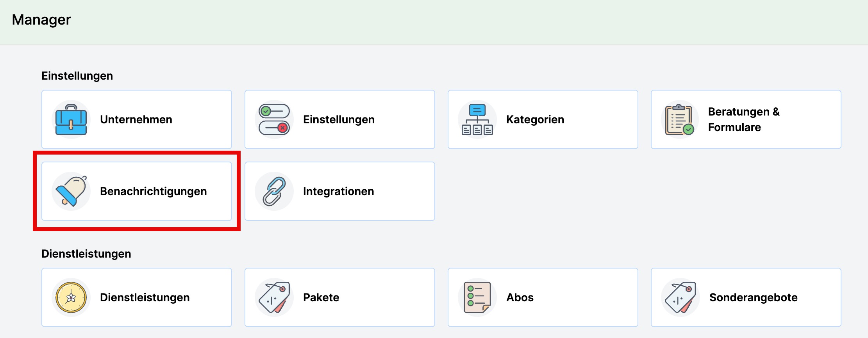The width and height of the screenshot is (868, 338).
Task: Select the Kategorien card text
Action: click(535, 119)
